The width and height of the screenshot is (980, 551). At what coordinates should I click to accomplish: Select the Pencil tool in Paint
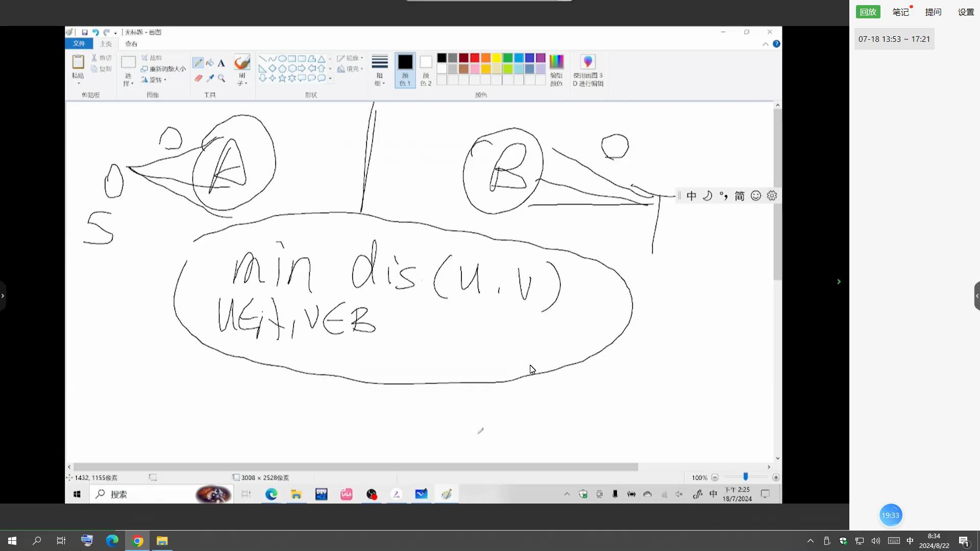pyautogui.click(x=198, y=63)
